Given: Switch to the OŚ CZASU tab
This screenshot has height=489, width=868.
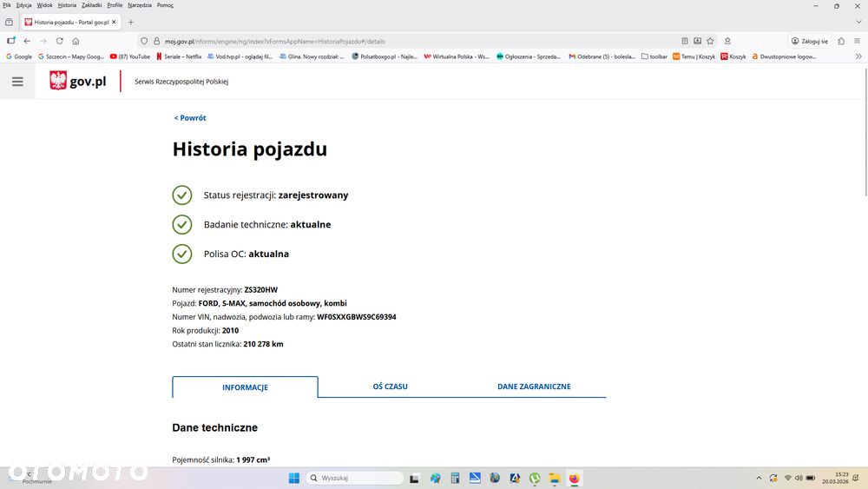Looking at the screenshot, I should tap(391, 387).
